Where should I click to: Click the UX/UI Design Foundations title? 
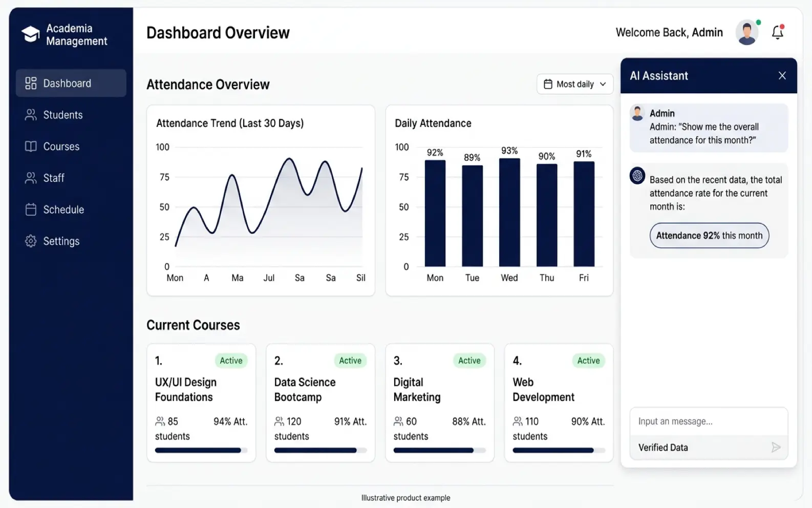tap(186, 390)
